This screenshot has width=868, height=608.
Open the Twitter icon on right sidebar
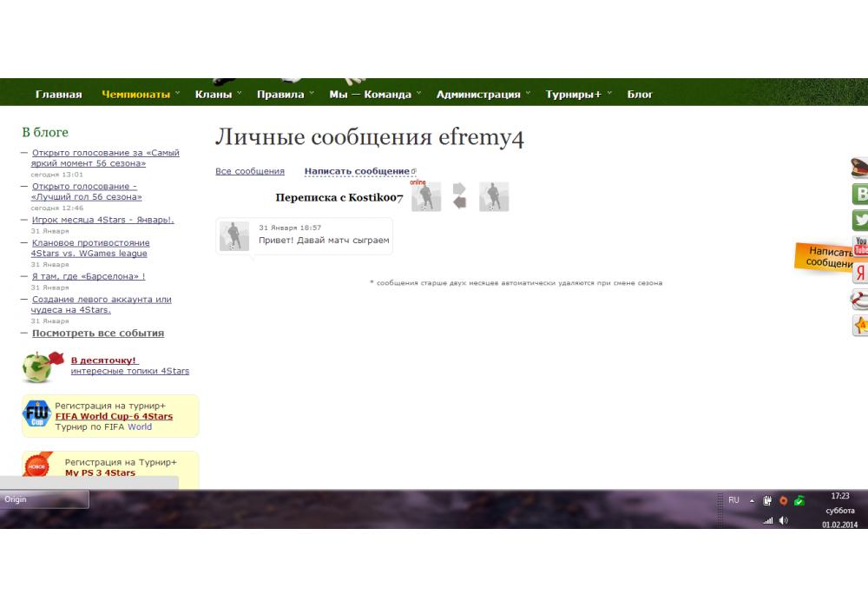click(860, 220)
